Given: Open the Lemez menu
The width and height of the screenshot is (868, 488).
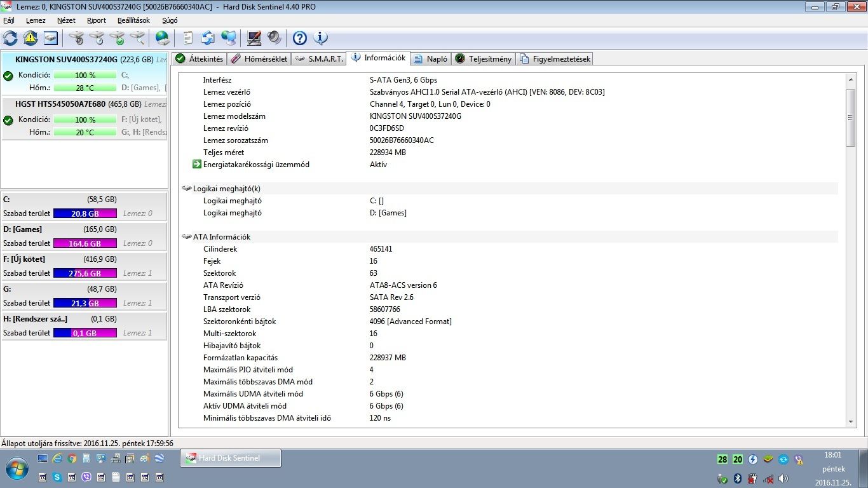Looking at the screenshot, I should point(36,20).
